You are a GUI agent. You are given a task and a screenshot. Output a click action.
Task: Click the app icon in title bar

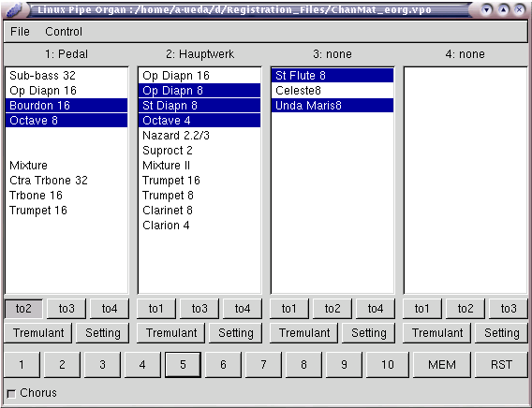[x=13, y=9]
